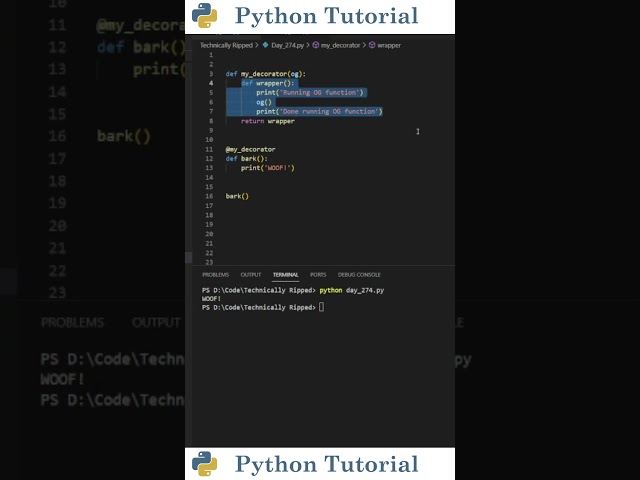Screen dimensions: 640x480
Task: Click line number 11 in the gutter
Action: (x=209, y=149)
